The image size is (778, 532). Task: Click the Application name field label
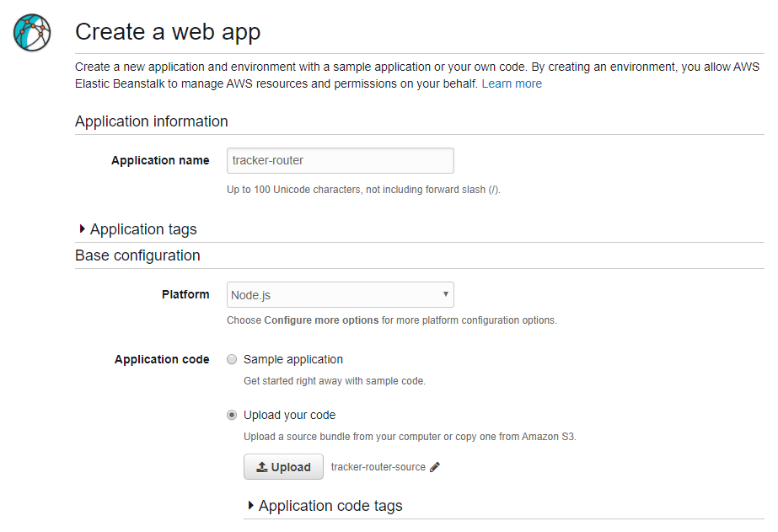click(160, 160)
